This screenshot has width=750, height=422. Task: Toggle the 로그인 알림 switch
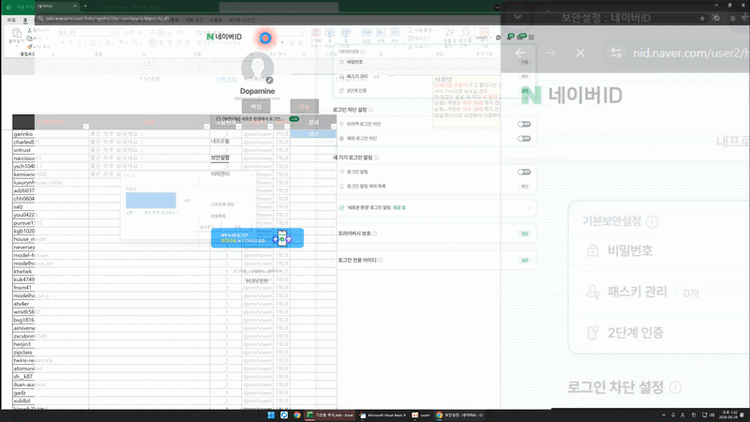click(x=524, y=172)
